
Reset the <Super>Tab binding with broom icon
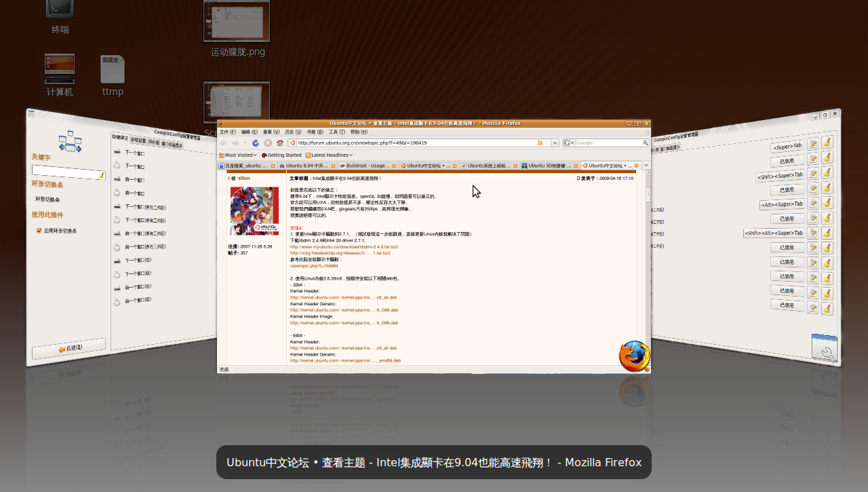click(x=827, y=143)
